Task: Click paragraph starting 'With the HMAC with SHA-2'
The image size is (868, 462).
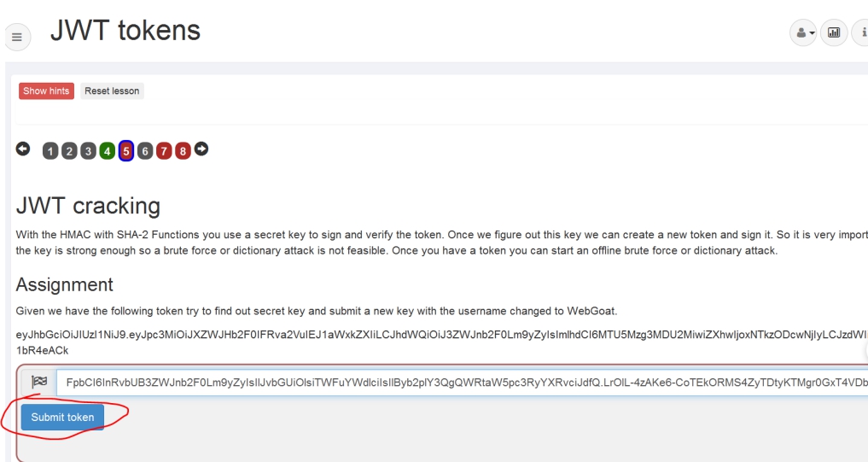Action: coord(442,243)
